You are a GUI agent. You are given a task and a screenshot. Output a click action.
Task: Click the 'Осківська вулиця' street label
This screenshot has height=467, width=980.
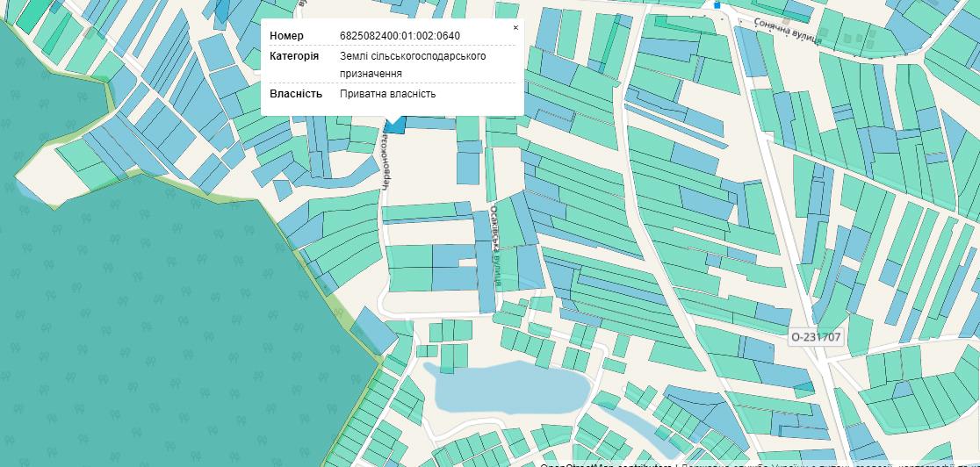[x=496, y=246]
